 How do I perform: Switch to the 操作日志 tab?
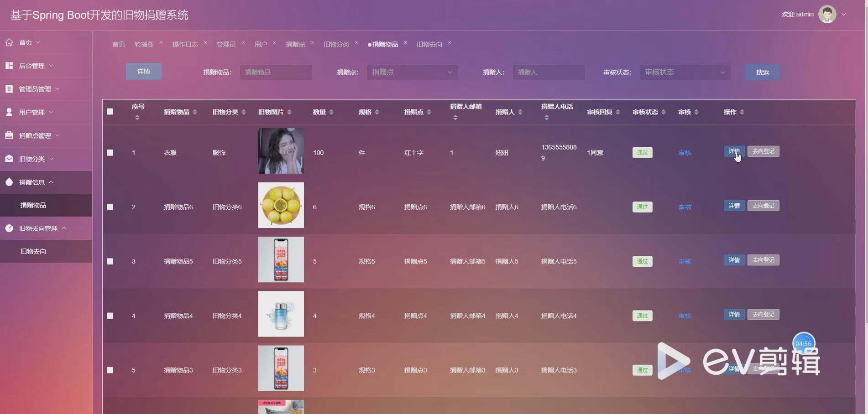pyautogui.click(x=185, y=44)
